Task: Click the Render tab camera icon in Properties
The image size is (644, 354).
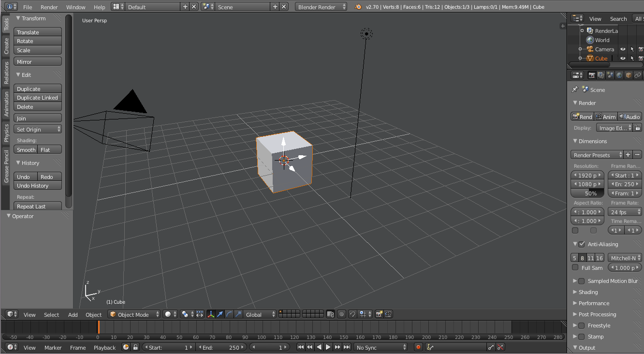Action: pyautogui.click(x=592, y=75)
